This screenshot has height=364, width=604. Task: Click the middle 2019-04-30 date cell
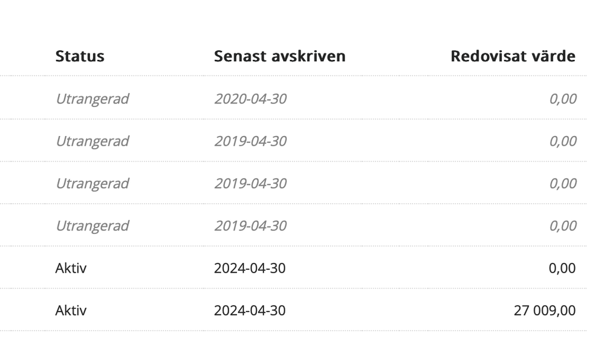coord(250,183)
